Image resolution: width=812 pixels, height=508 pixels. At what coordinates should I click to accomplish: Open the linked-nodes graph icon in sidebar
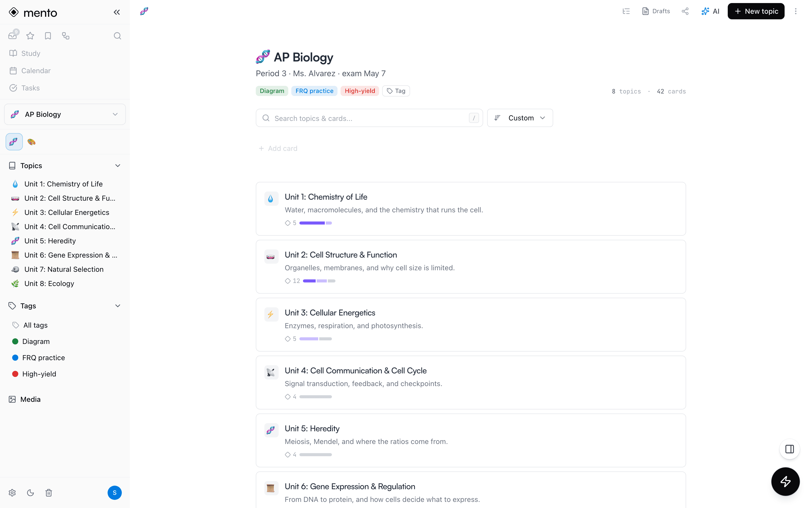tap(66, 36)
